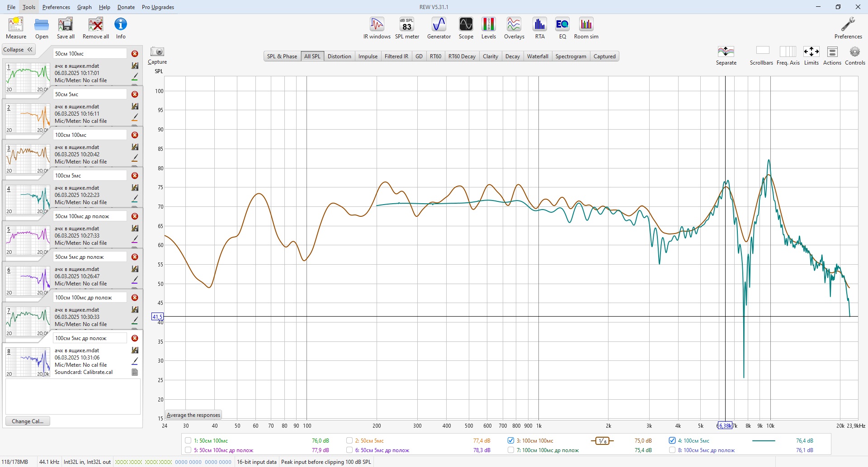Open the RTA analyzer
868x467 pixels.
(x=540, y=28)
